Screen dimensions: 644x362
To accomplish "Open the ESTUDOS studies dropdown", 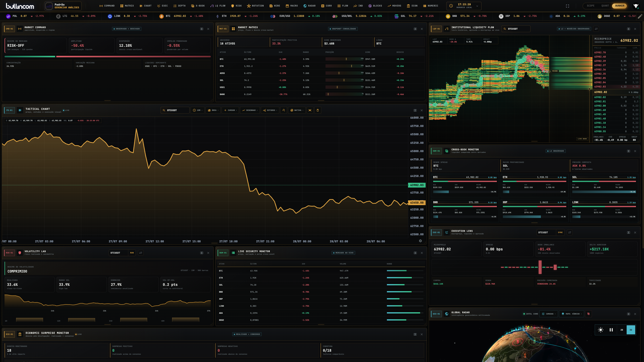I will tap(270, 110).
